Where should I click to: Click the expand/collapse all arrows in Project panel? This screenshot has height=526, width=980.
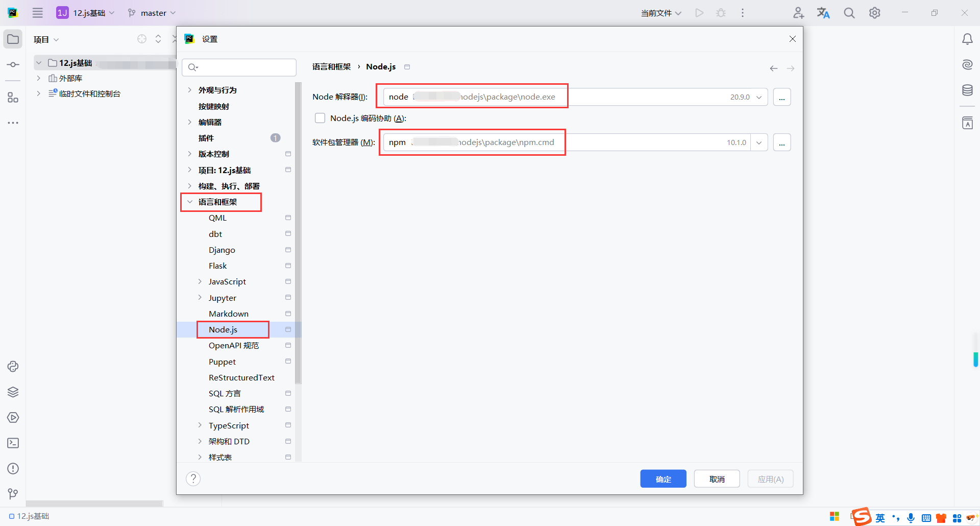pyautogui.click(x=158, y=39)
